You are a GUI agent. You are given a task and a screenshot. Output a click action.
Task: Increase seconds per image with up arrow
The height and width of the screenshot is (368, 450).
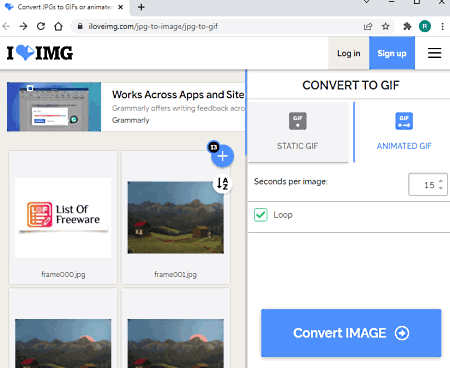[441, 181]
